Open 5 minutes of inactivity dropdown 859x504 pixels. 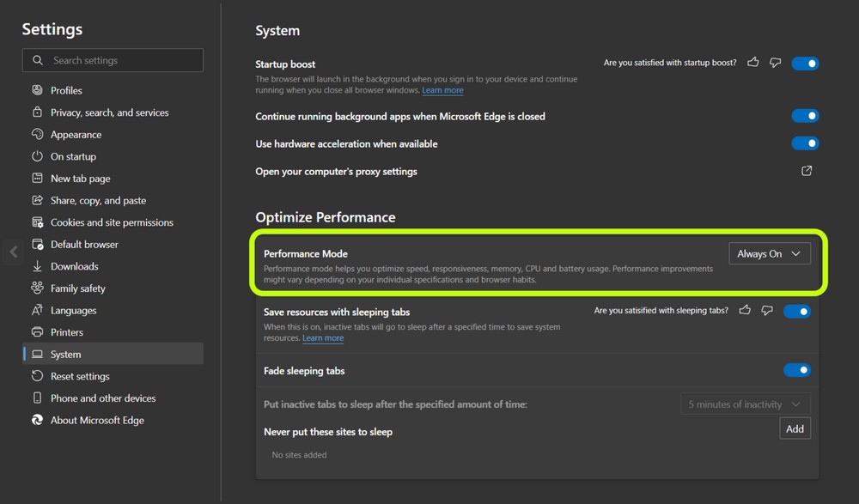tap(746, 404)
